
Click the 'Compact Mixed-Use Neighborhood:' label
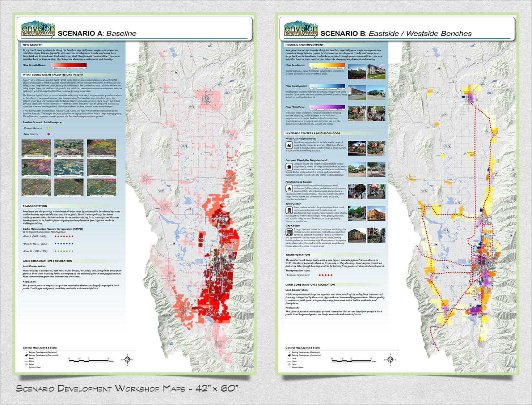[x=306, y=160]
